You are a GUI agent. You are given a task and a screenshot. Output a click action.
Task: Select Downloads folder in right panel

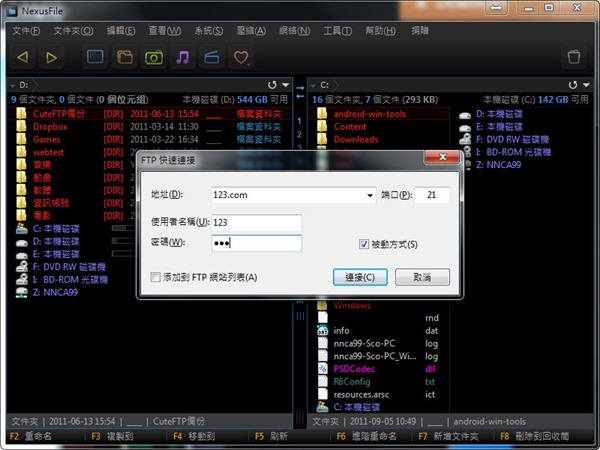(x=356, y=139)
